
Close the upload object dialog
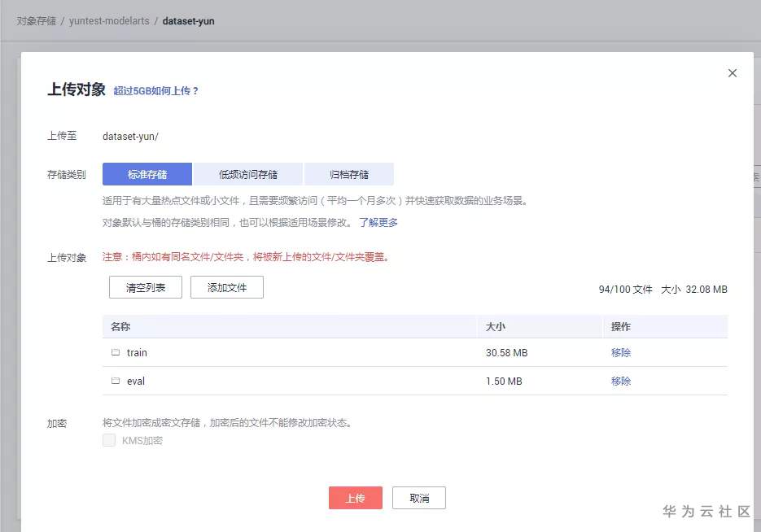pyautogui.click(x=733, y=73)
